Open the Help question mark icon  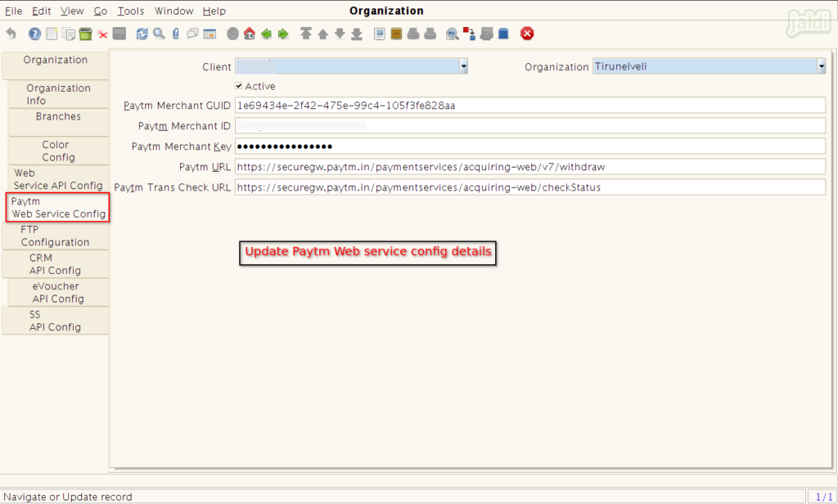point(34,34)
